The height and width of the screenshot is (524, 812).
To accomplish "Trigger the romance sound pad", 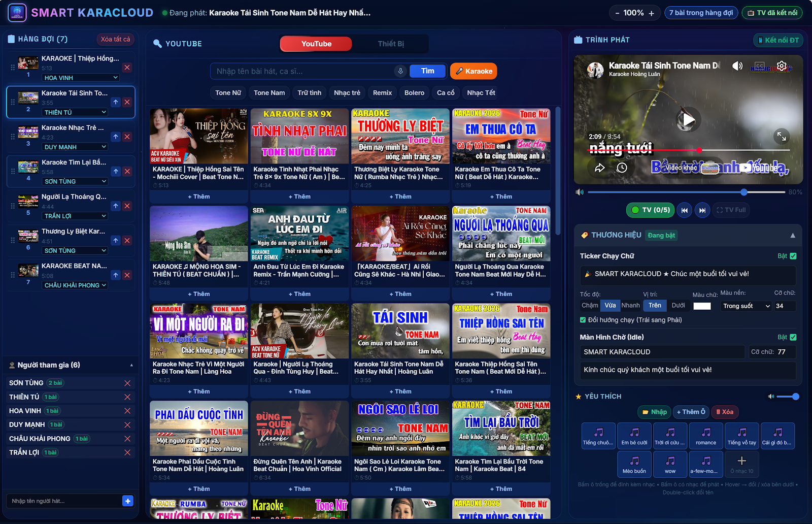I will tap(706, 436).
